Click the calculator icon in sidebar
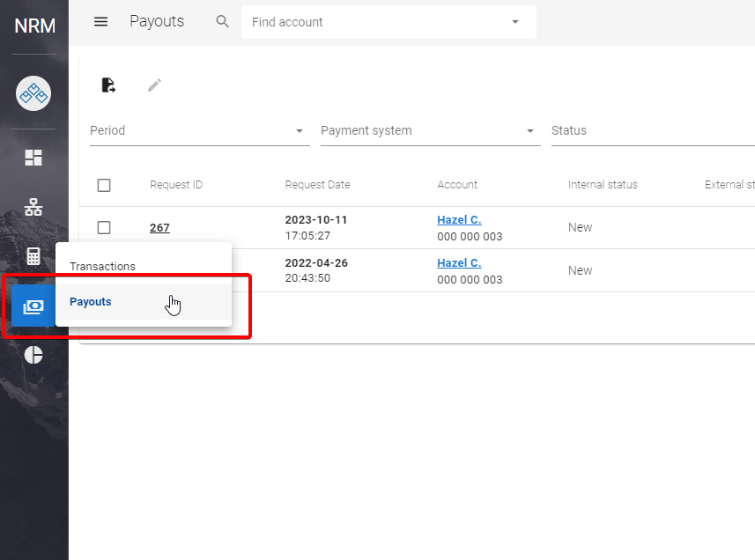 [33, 256]
